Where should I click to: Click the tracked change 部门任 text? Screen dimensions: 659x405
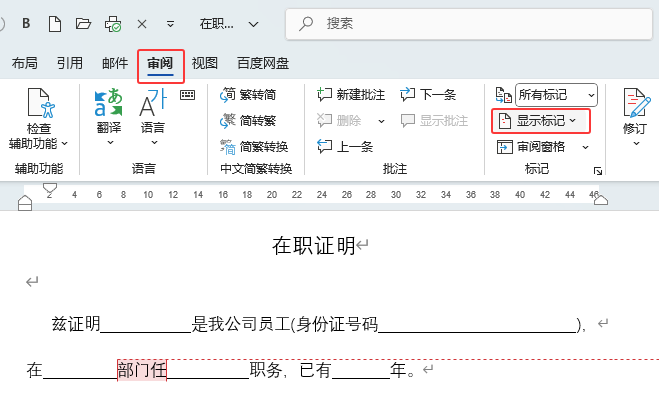(142, 370)
